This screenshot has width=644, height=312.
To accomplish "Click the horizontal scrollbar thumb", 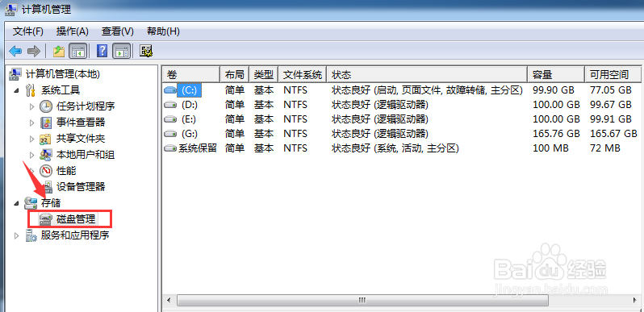I will click(x=362, y=301).
